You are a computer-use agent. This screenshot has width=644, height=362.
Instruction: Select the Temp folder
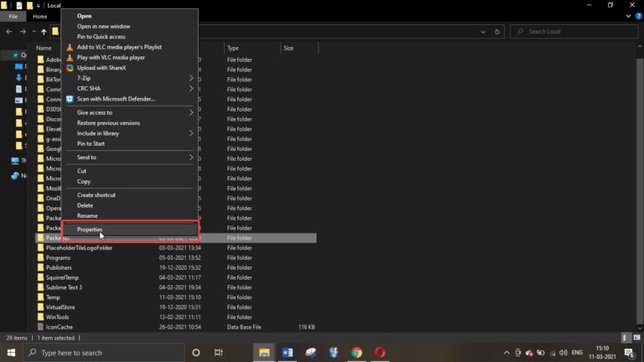pos(53,297)
